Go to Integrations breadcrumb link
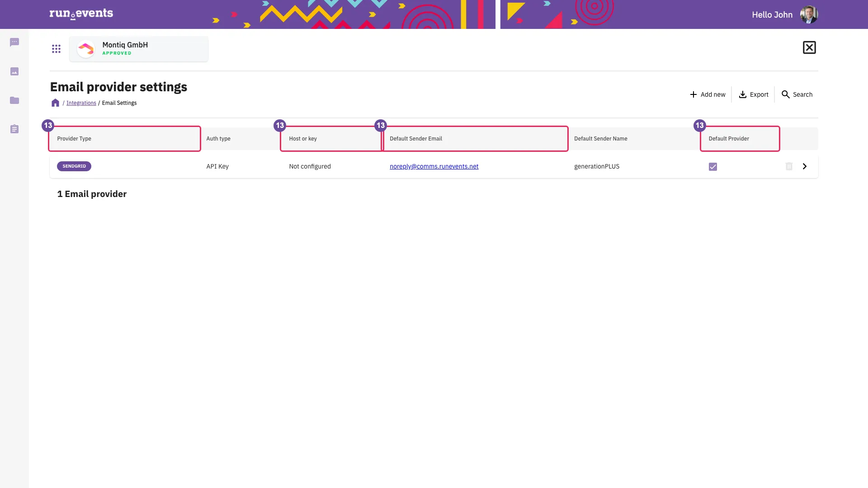 click(81, 103)
